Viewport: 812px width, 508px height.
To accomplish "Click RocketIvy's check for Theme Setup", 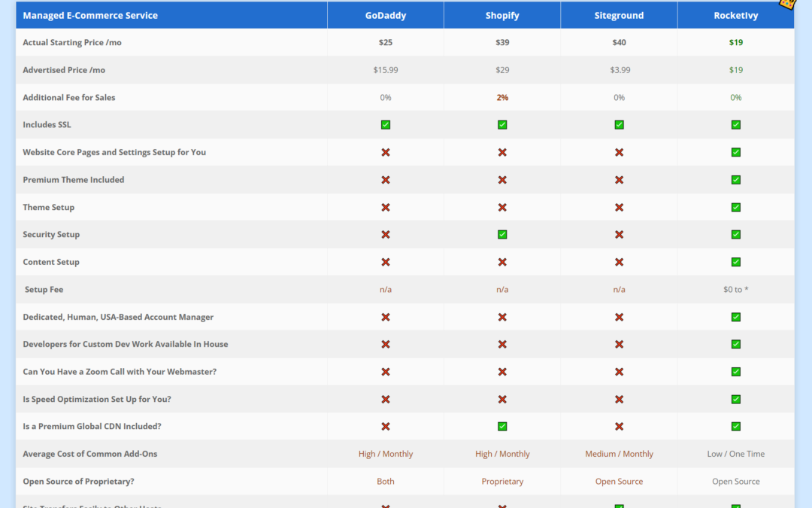I will pos(736,207).
